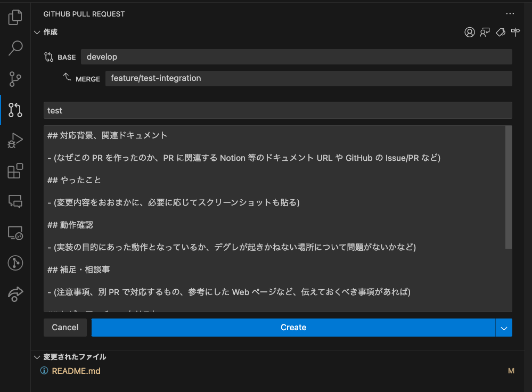The width and height of the screenshot is (532, 392).
Task: Open the Search view in activity bar
Action: (x=15, y=48)
